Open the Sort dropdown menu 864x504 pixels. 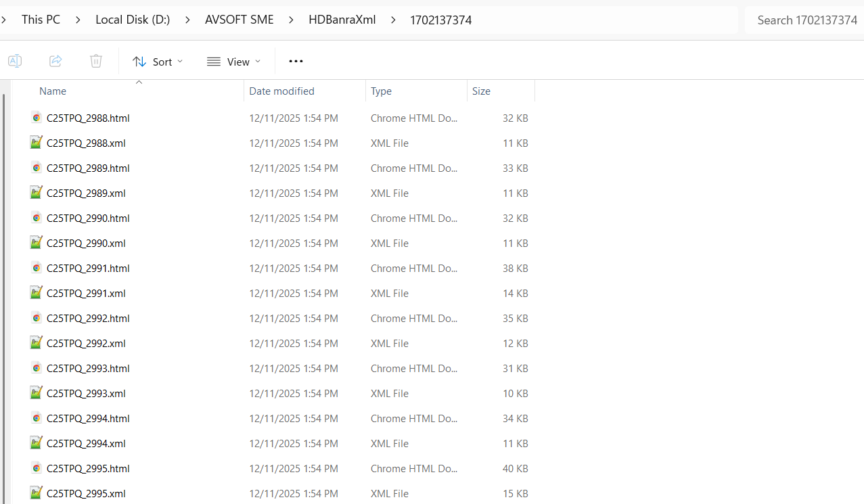[x=158, y=62]
